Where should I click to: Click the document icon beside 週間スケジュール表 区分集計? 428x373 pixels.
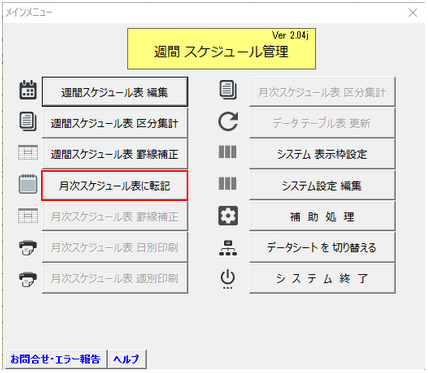pos(28,121)
